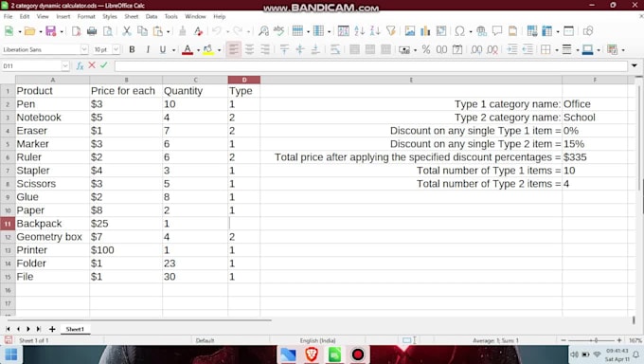Add new sheet with plus button

52,329
